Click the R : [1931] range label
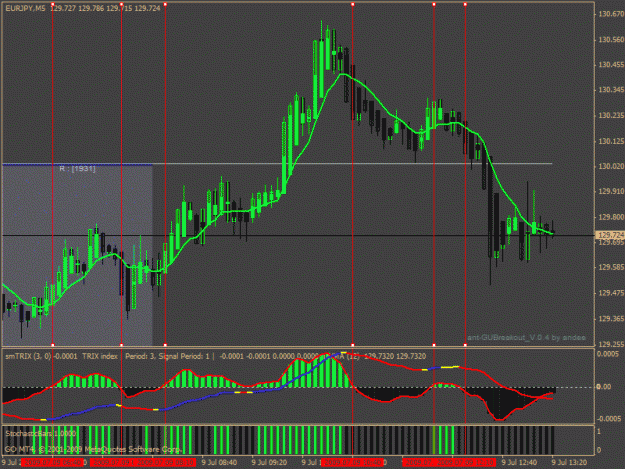The image size is (625, 469). coord(77,169)
